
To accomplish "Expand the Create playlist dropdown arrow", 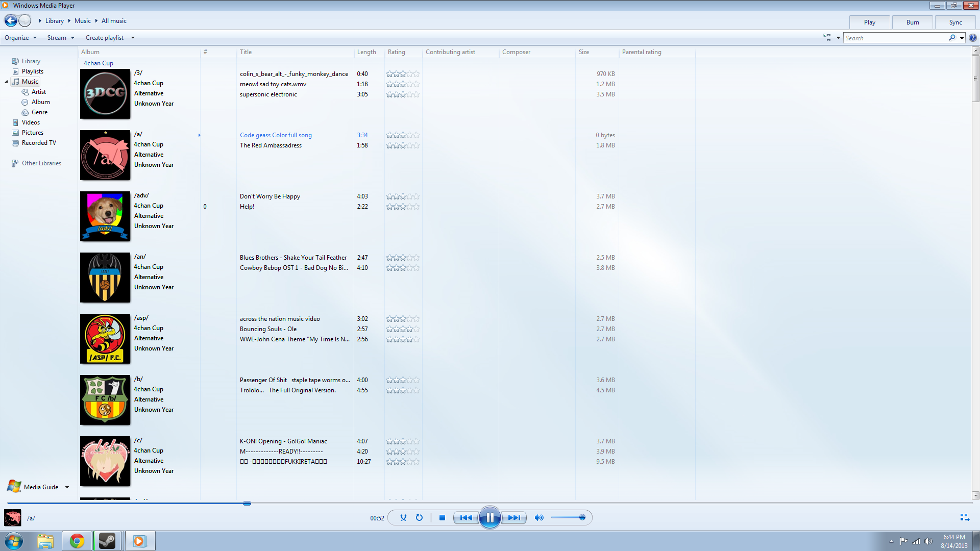I will 133,38.
